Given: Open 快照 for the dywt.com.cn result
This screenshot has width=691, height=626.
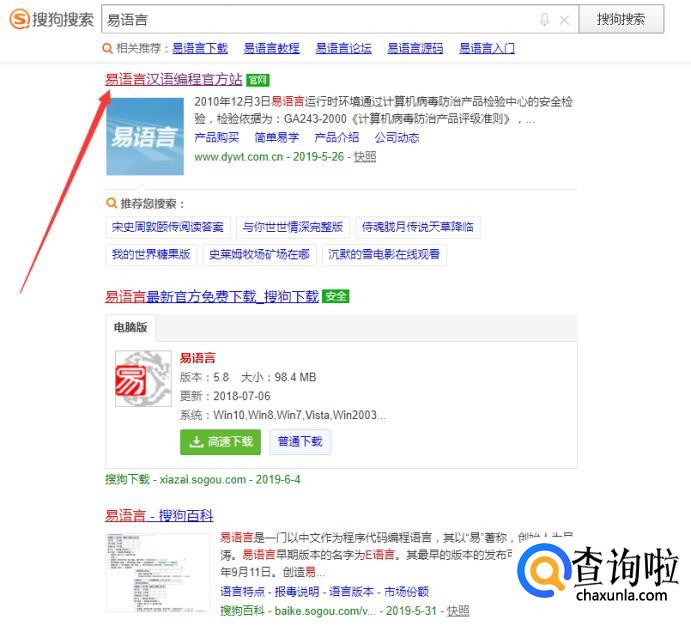Looking at the screenshot, I should 365,156.
